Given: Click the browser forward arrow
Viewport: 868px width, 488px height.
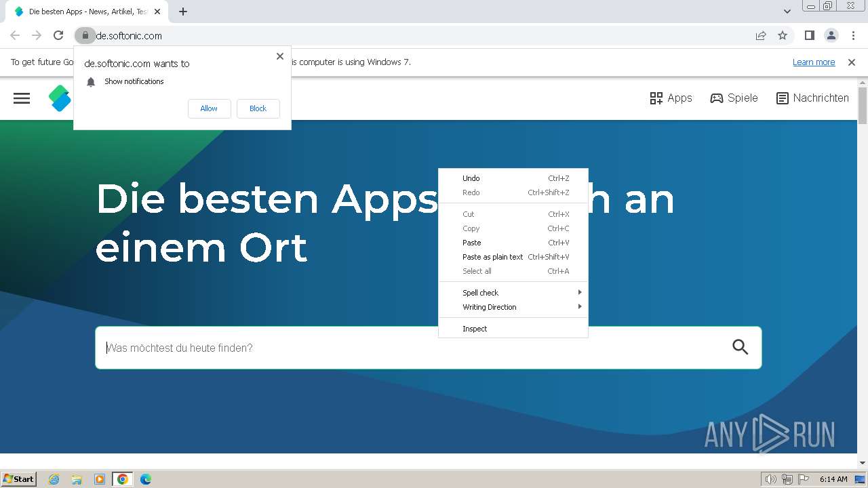Looking at the screenshot, I should pos(37,35).
